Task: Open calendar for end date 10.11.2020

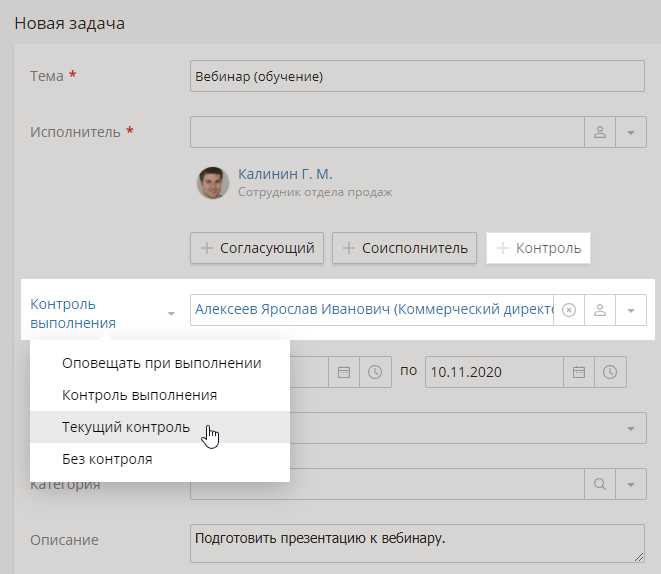Action: click(578, 372)
